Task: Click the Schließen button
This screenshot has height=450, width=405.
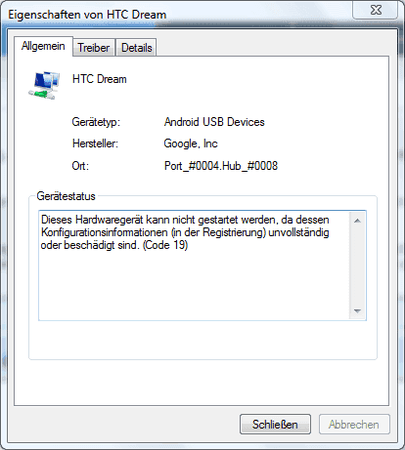Action: coord(275,424)
